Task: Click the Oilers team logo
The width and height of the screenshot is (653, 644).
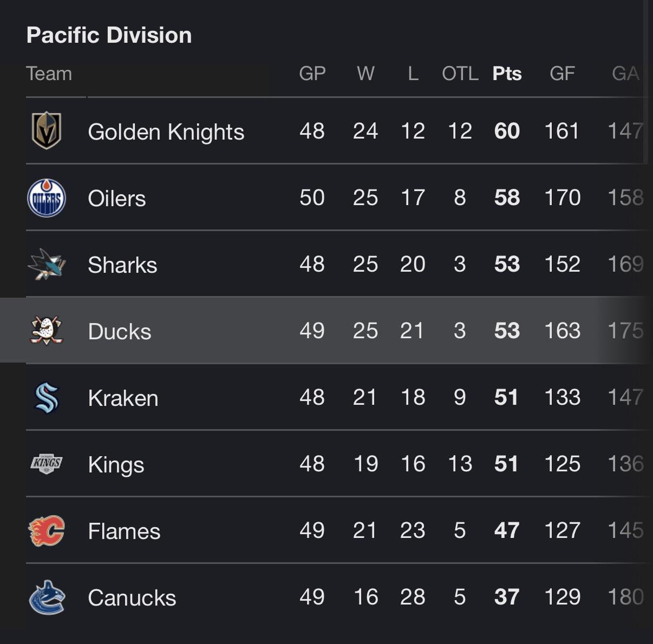Action: click(47, 198)
